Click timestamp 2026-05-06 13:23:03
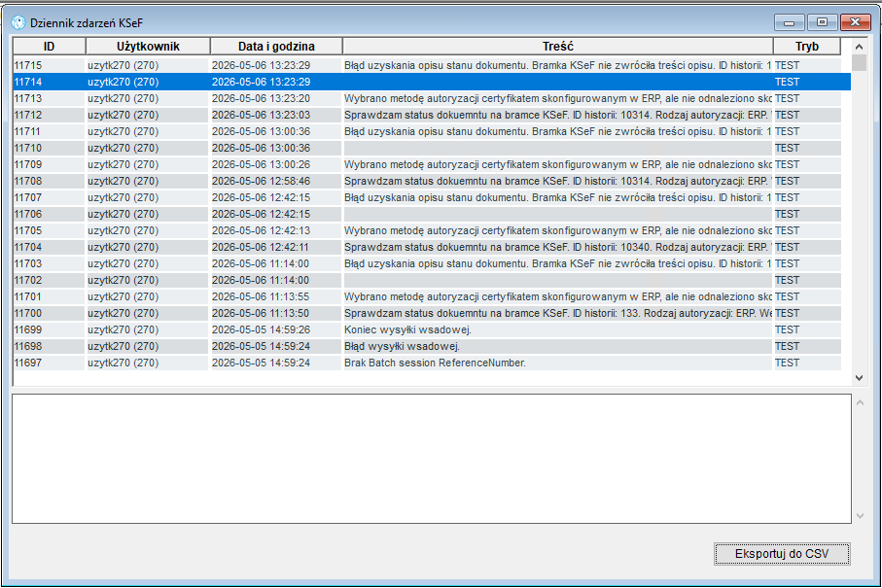Screen dimensions: 882x588 coord(261,115)
